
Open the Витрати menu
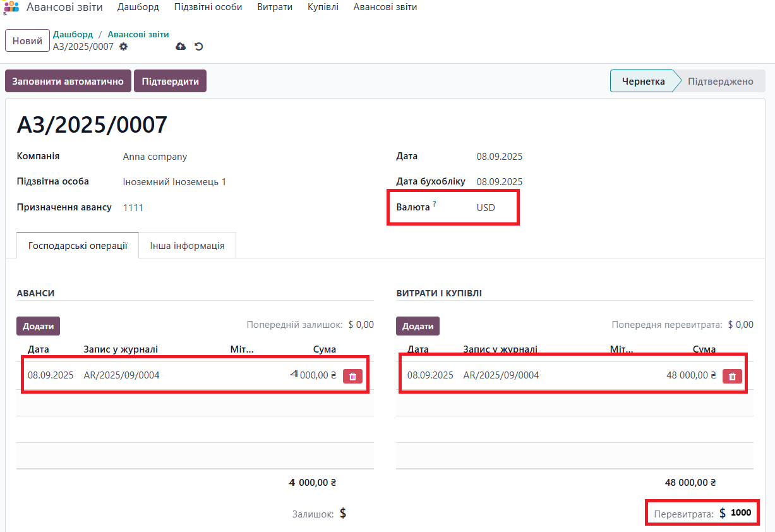coord(275,7)
